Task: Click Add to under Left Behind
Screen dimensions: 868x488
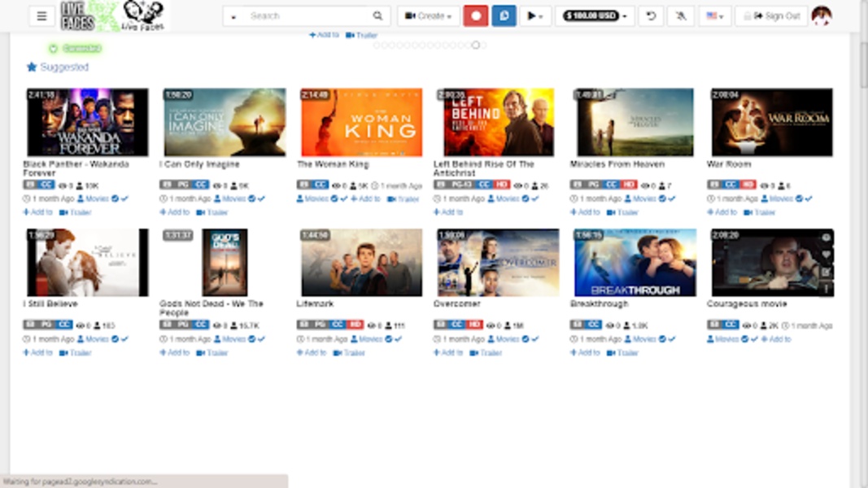Action: pos(448,212)
